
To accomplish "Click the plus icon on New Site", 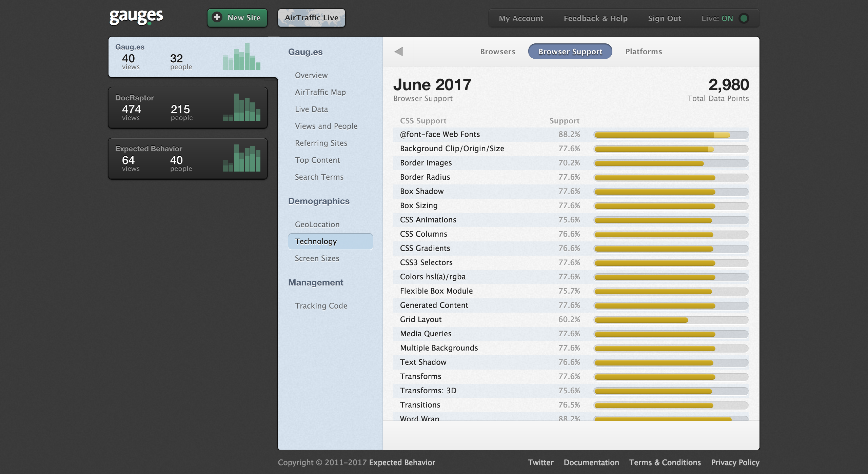I will 217,17.
